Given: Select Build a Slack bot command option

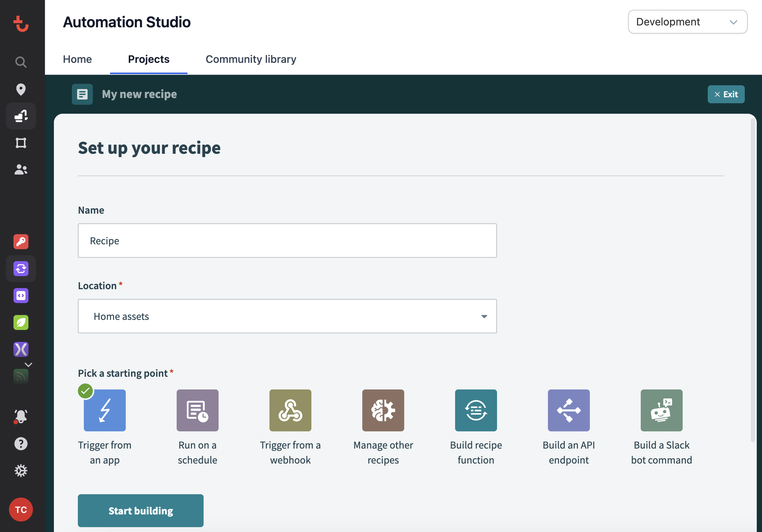Looking at the screenshot, I should click(661, 410).
